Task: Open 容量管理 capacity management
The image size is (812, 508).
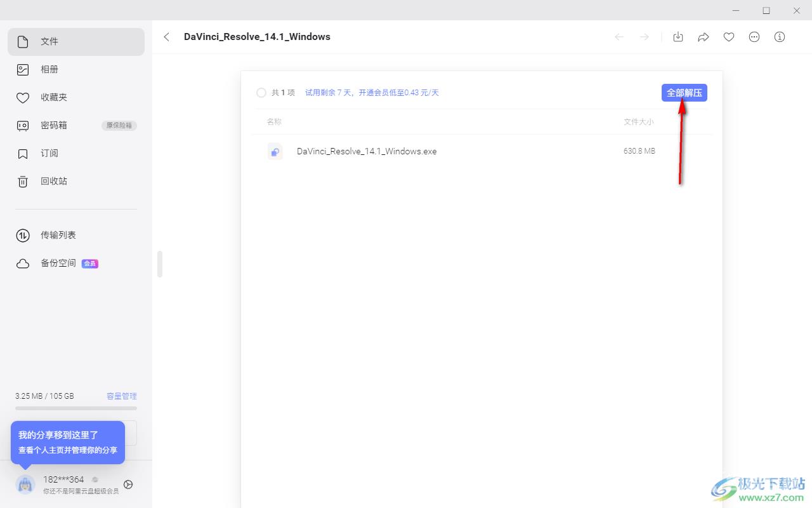Action: pyautogui.click(x=122, y=396)
